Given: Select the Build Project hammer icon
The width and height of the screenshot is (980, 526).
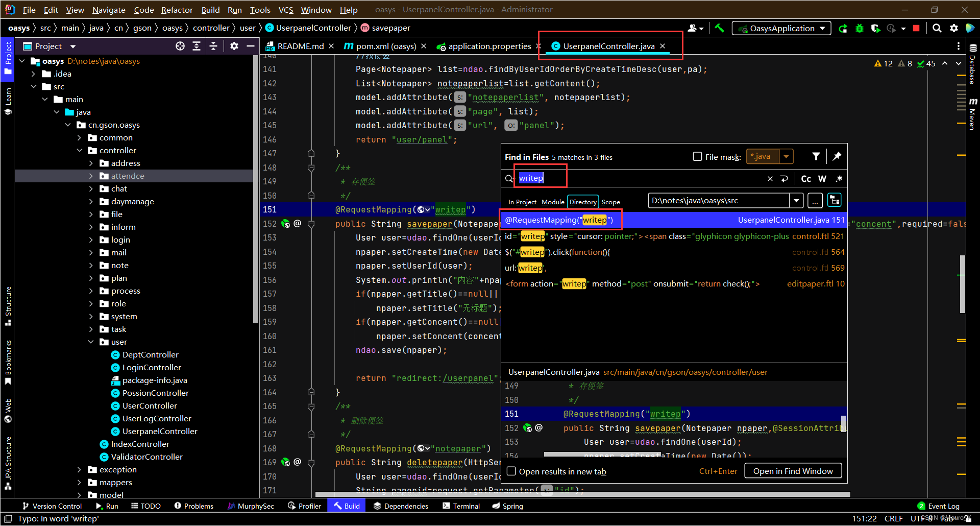Looking at the screenshot, I should (x=720, y=28).
